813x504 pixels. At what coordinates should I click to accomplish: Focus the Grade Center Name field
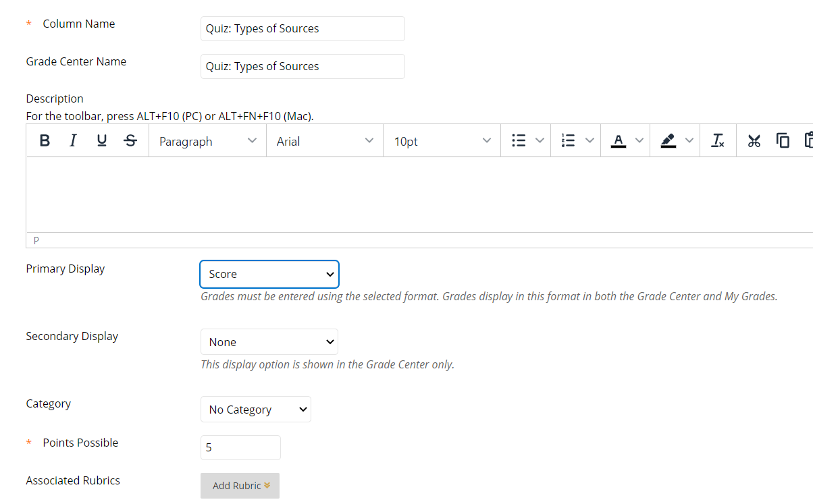coord(303,66)
